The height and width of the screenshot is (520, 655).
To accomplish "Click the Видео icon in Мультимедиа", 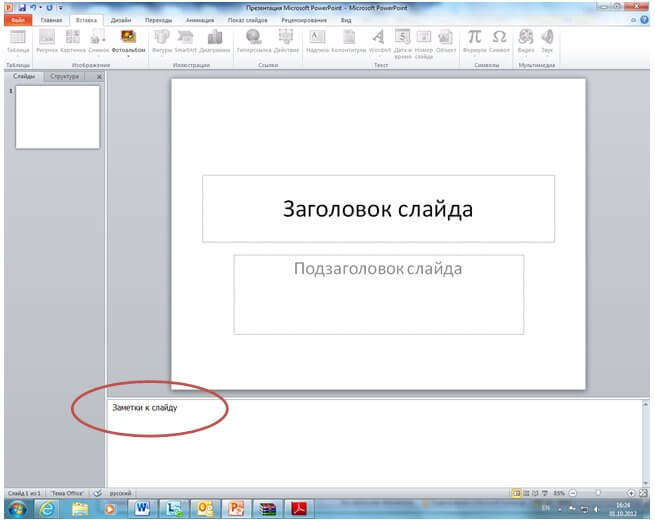I will pyautogui.click(x=525, y=39).
